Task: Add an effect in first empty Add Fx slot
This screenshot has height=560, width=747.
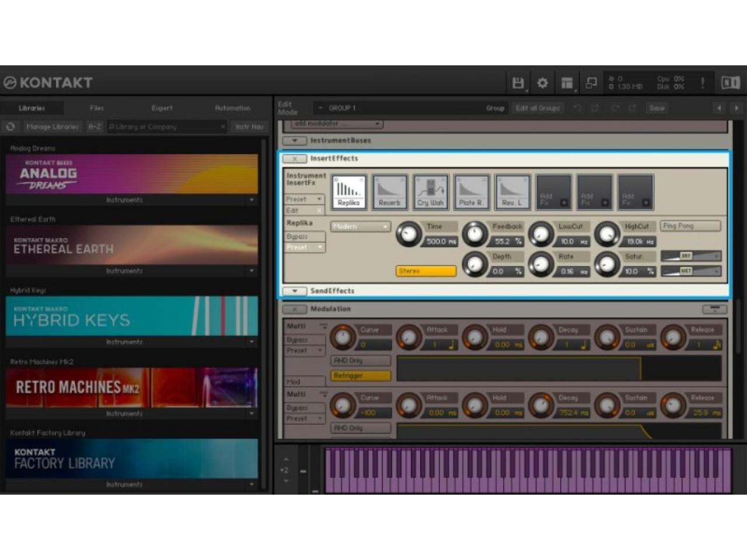Action: tap(553, 192)
